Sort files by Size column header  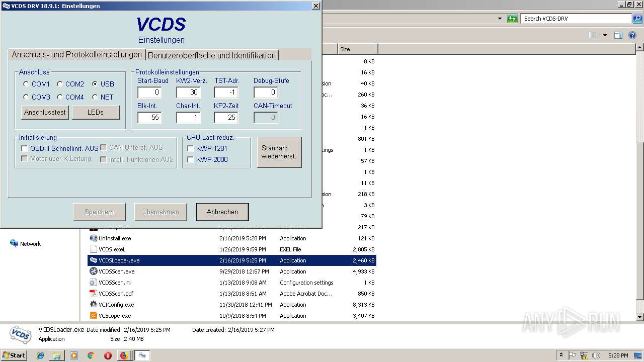(x=358, y=49)
